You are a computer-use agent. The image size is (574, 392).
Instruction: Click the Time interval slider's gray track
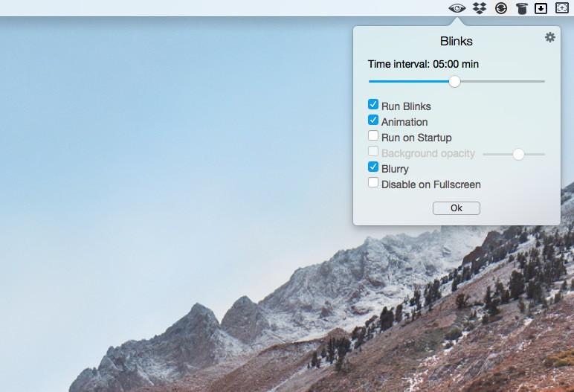pyautogui.click(x=503, y=81)
